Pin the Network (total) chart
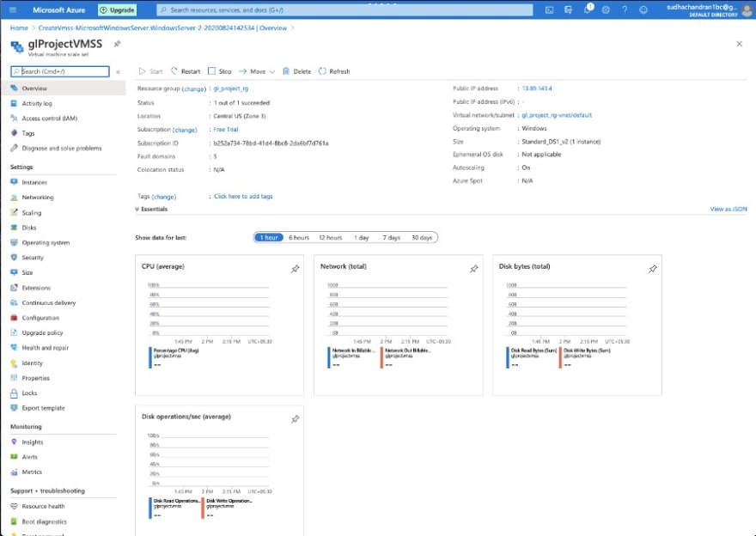The width and height of the screenshot is (756, 536). [474, 269]
